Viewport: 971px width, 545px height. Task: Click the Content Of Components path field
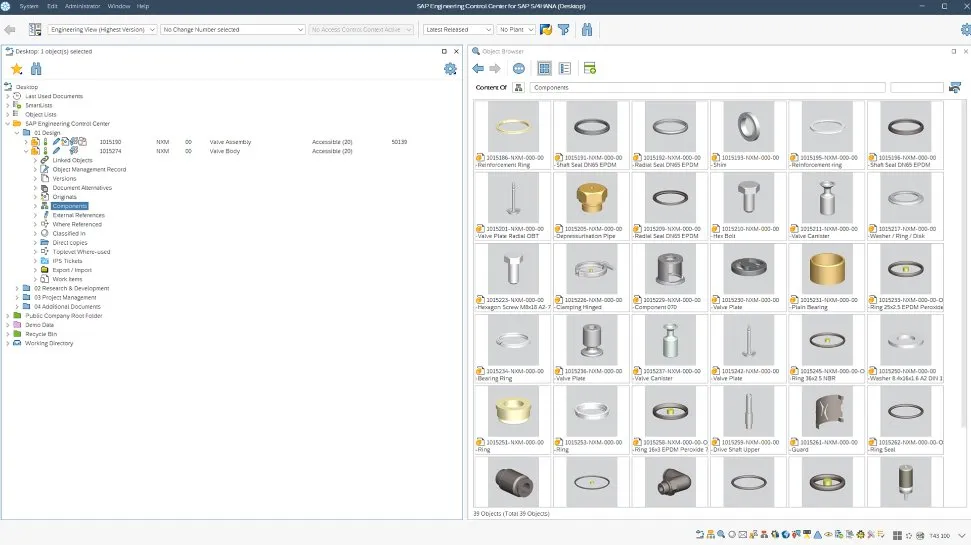click(706, 88)
